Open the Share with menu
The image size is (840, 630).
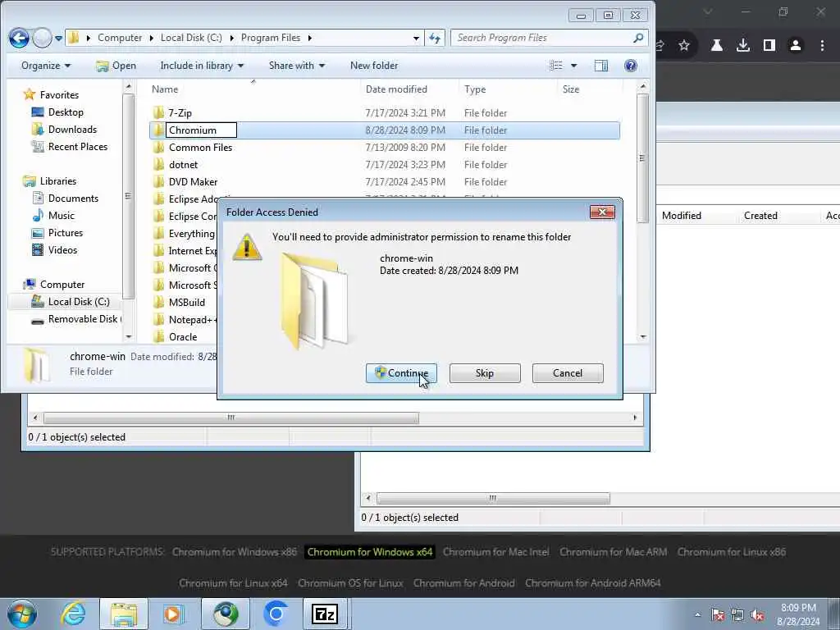point(297,66)
